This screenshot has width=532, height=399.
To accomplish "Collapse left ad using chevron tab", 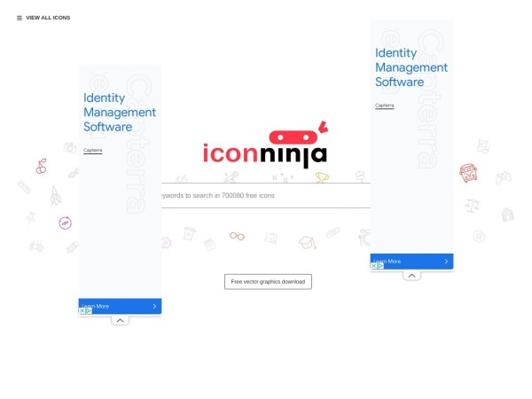I will [120, 320].
